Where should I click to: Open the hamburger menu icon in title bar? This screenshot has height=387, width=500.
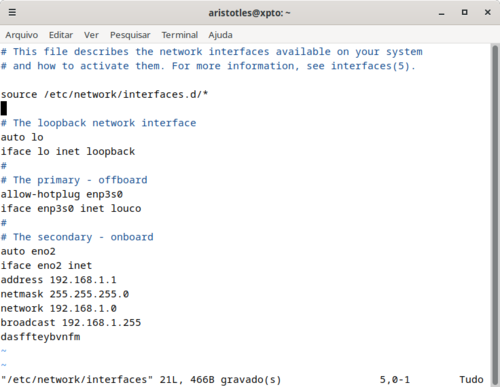(12, 13)
